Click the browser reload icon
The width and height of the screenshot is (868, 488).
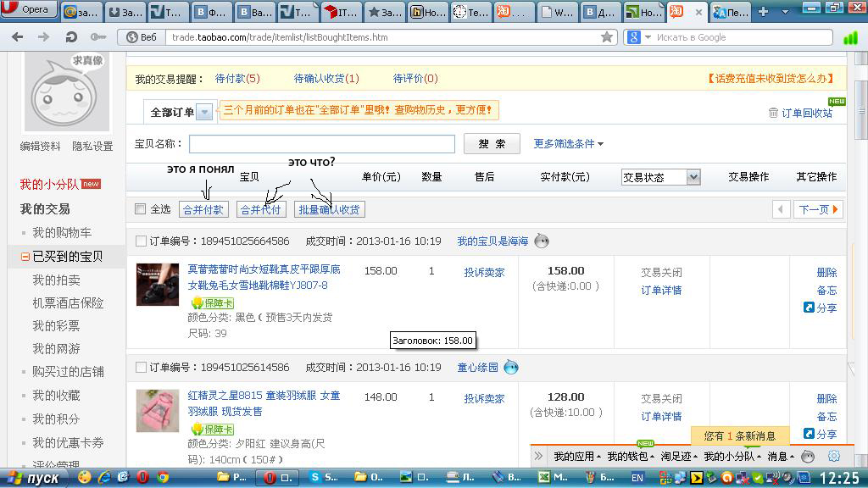(71, 37)
